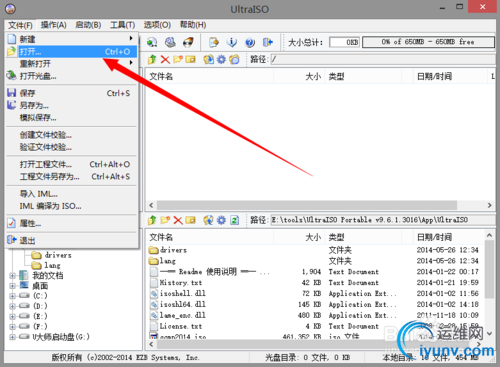The height and width of the screenshot is (367, 500).
Task: Open the 新建 submenu
Action: click(71, 39)
